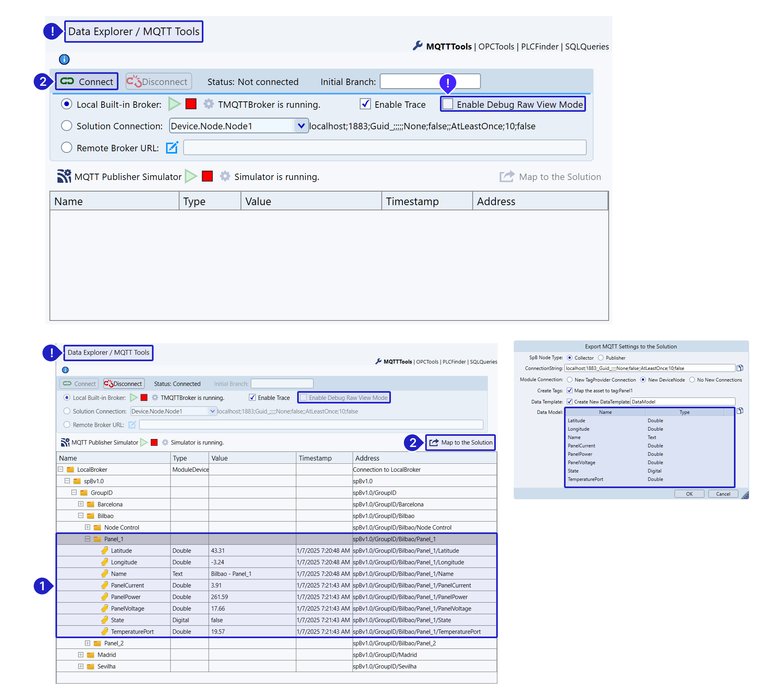The height and width of the screenshot is (700, 781).
Task: Copy the ConnectionString in export dialog
Action: coord(740,368)
